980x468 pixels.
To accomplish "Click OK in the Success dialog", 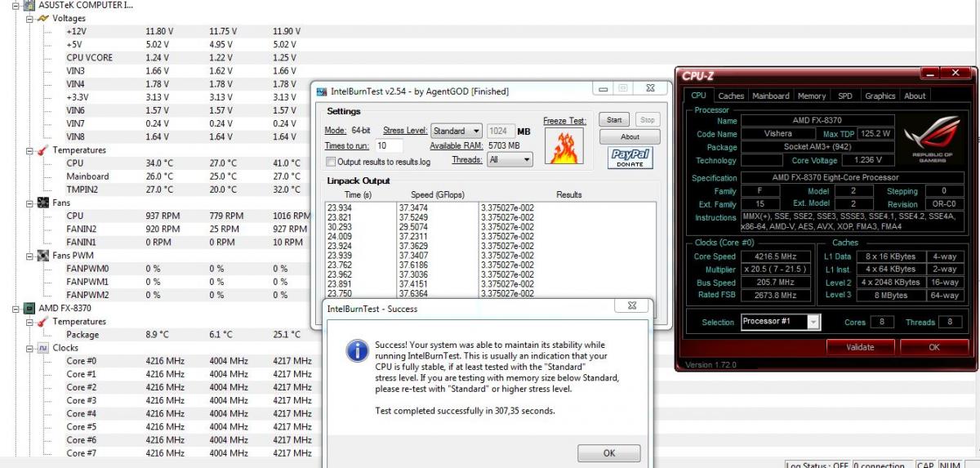I will coord(609,452).
